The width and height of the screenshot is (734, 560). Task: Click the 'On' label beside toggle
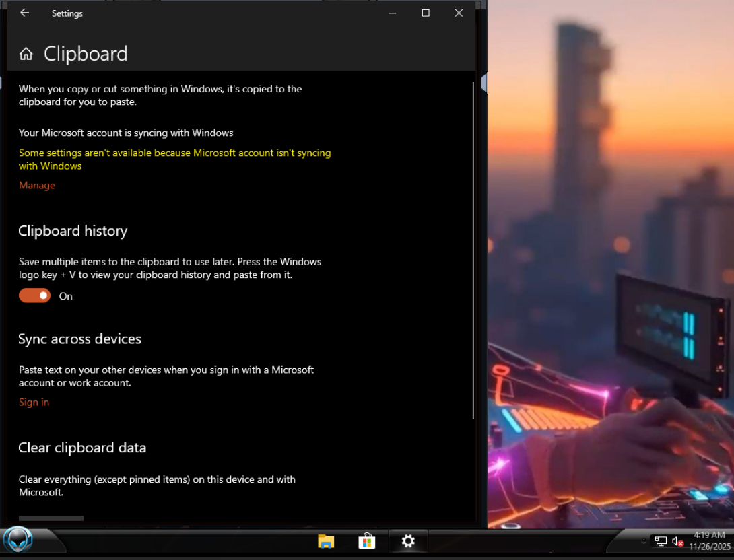pos(65,296)
